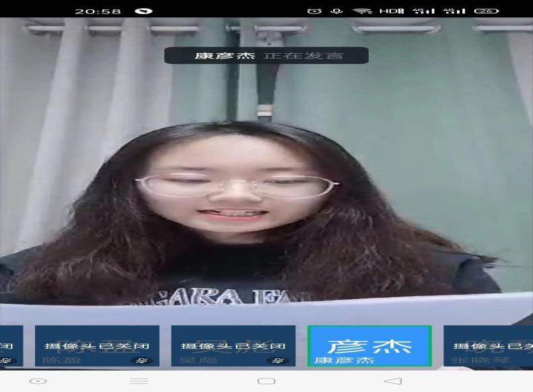Tap the circle assistant button in navigation bar
The height and width of the screenshot is (392, 533).
(38, 381)
